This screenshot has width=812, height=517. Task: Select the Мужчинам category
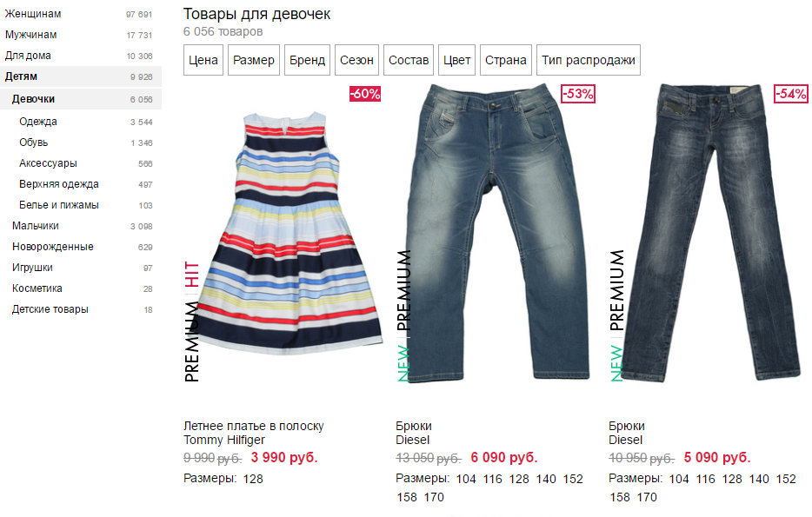[31, 35]
